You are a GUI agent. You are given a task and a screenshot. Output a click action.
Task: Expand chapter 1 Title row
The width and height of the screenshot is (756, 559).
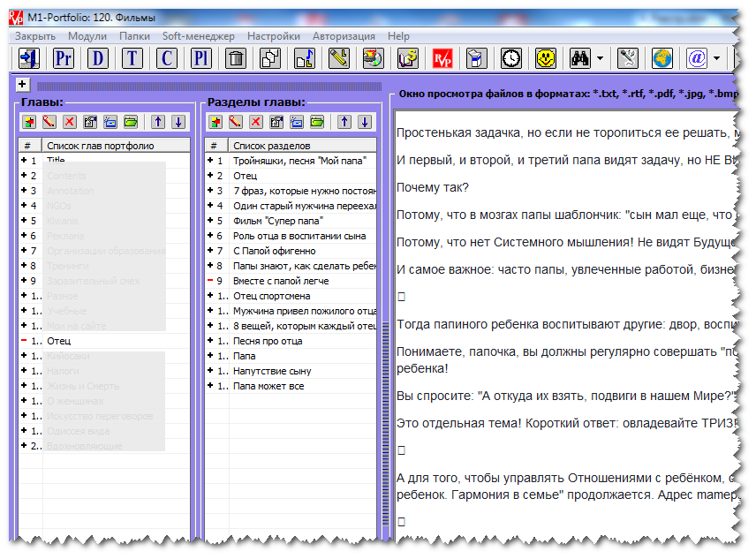click(x=24, y=160)
